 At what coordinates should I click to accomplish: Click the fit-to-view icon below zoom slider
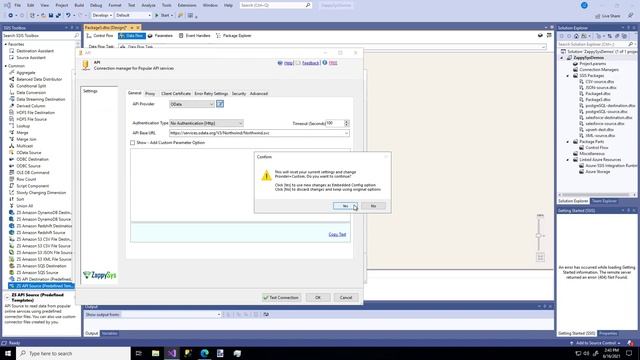point(540,257)
